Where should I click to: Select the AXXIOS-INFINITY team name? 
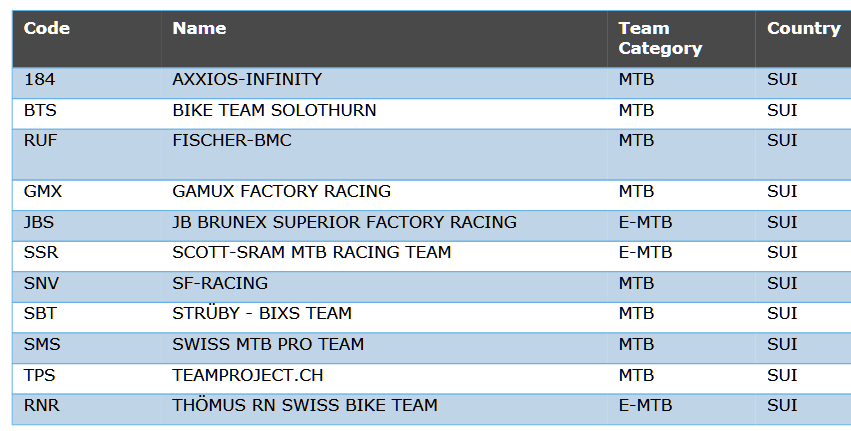(247, 79)
